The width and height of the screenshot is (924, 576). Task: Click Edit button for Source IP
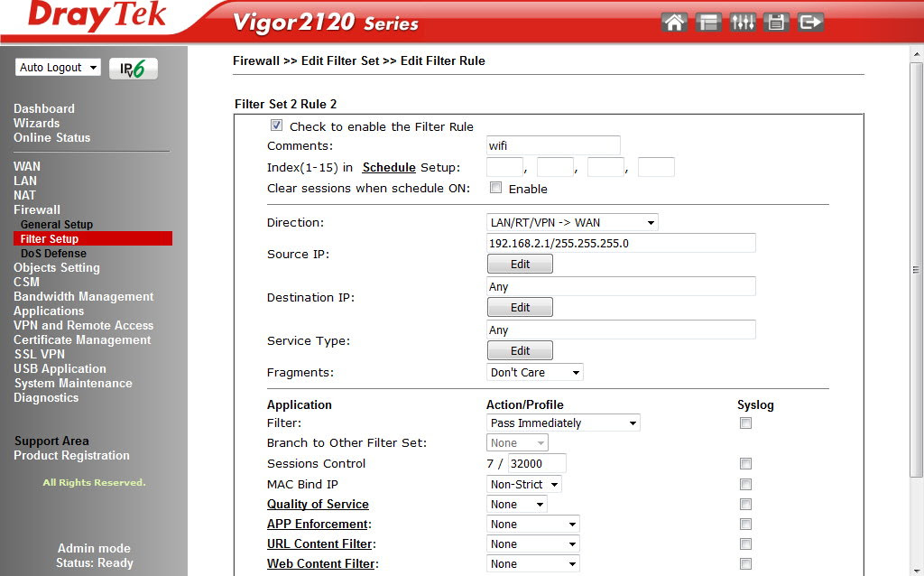520,264
